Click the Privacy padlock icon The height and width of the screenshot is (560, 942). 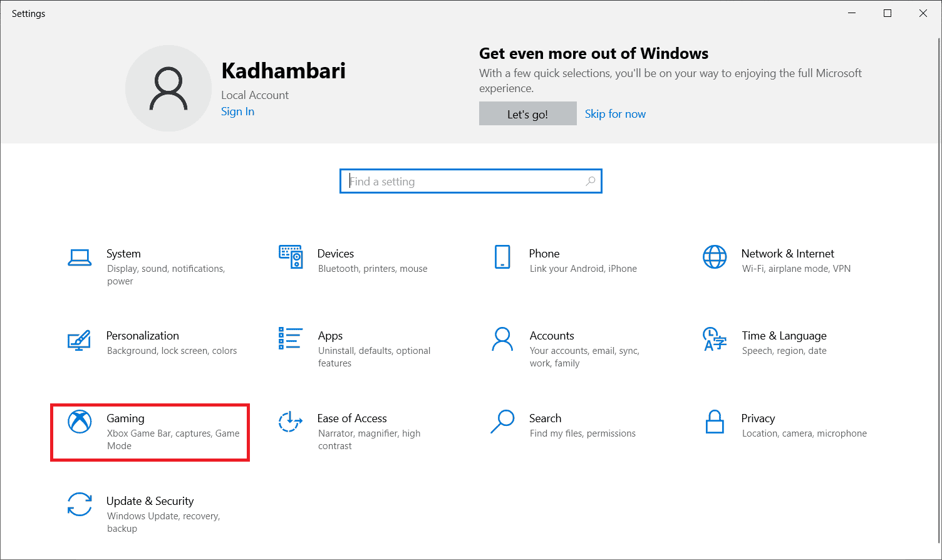coord(715,422)
